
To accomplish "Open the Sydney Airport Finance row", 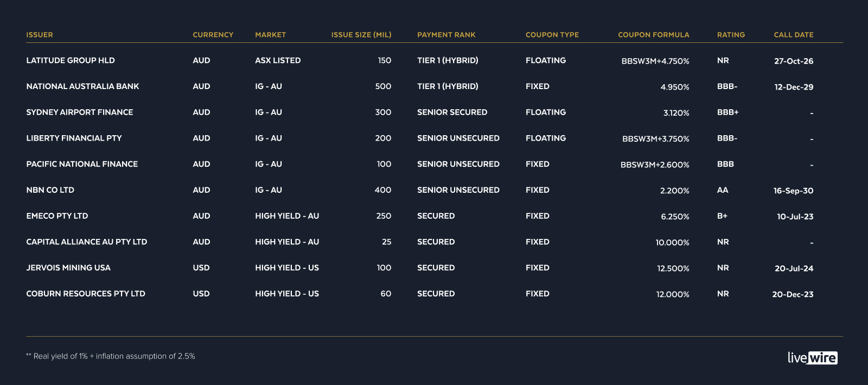I will [80, 112].
